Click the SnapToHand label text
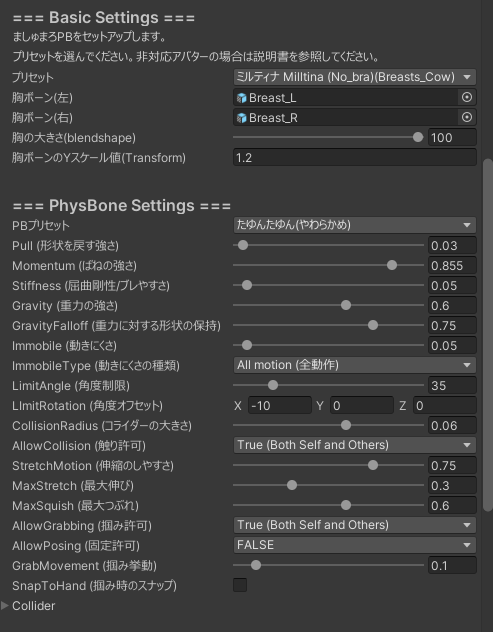493x632 pixels. click(94, 585)
